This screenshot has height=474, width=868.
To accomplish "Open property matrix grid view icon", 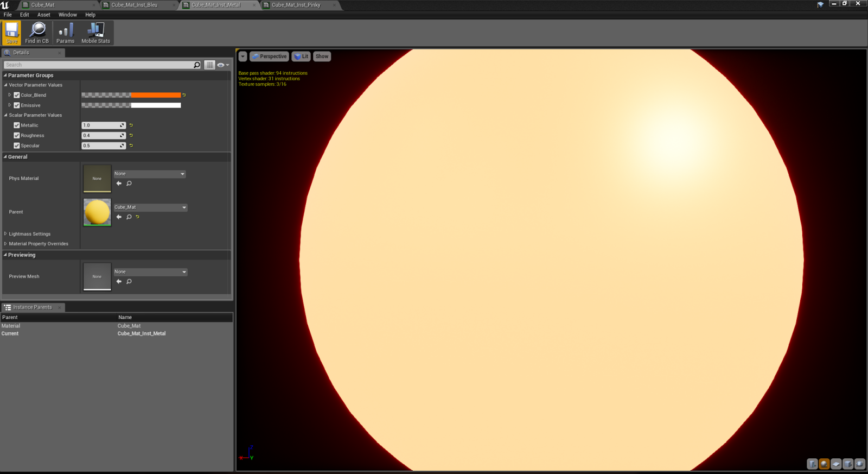I will tap(209, 65).
